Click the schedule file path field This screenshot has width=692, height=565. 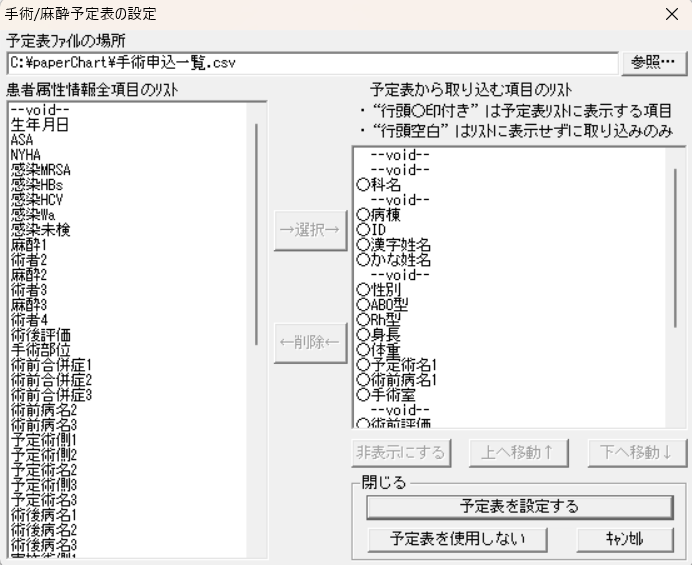coord(312,63)
